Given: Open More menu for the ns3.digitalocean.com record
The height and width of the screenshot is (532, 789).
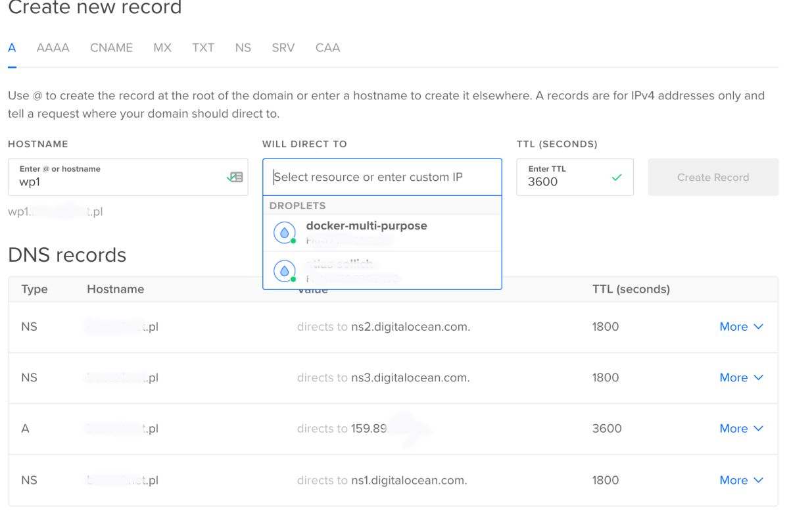Looking at the screenshot, I should pyautogui.click(x=741, y=377).
